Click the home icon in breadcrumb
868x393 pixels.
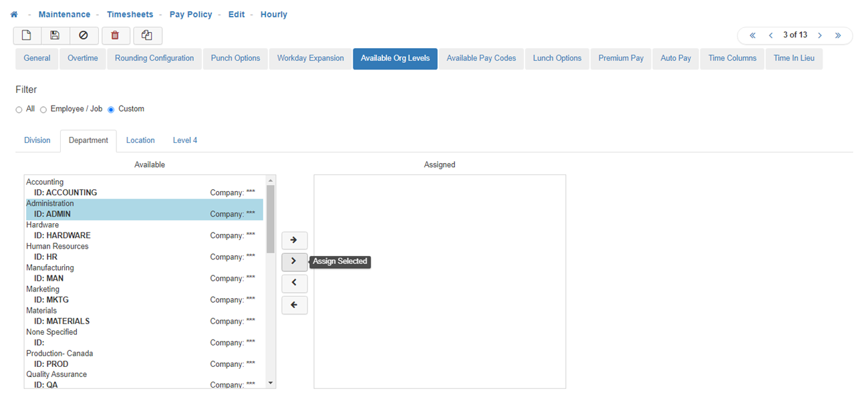(14, 15)
